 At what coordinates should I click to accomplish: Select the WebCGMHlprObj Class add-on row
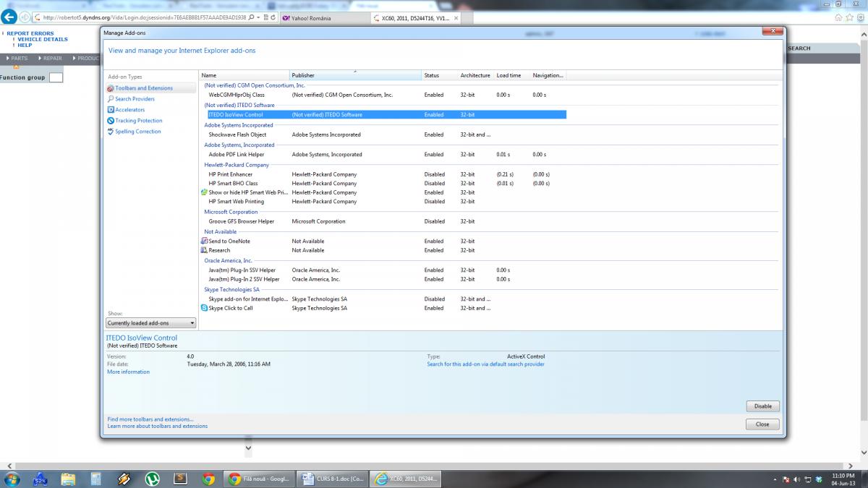(383, 95)
